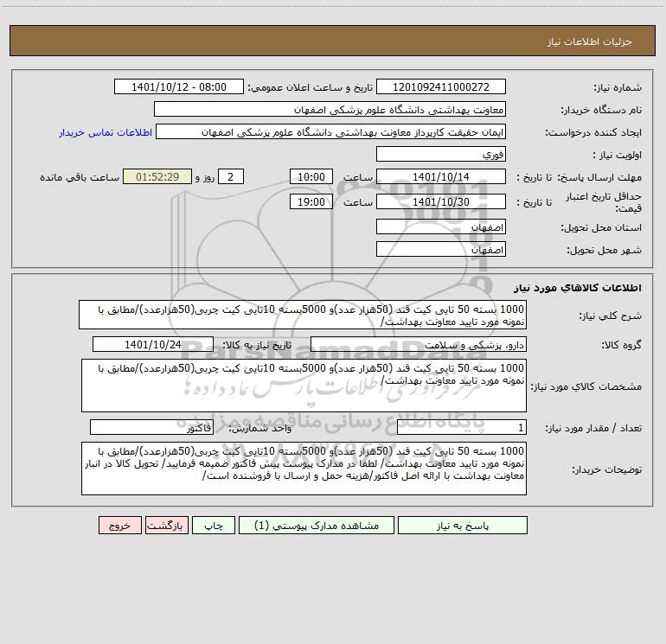Click the خروج exit button
666x644 pixels.
(x=119, y=525)
